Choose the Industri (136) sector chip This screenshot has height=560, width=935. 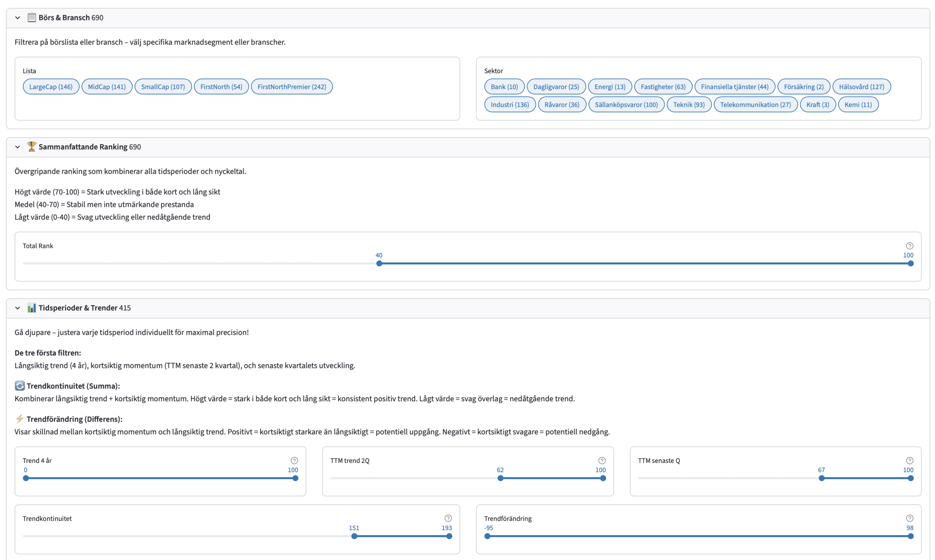coord(509,104)
